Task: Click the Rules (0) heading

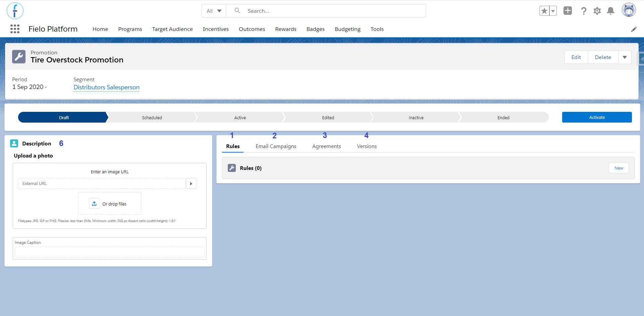Action: coord(251,168)
